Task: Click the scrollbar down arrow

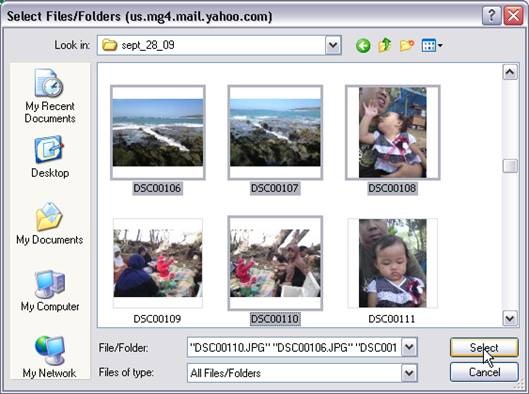Action: coord(510,318)
